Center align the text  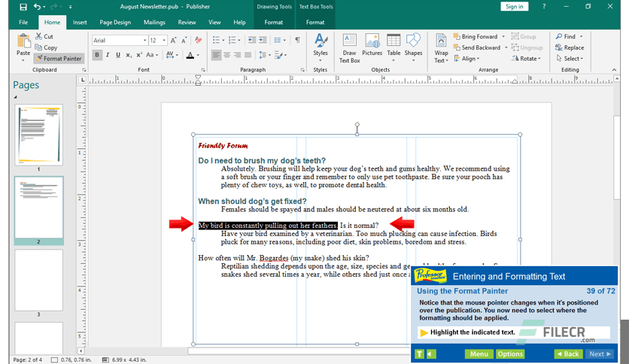(x=227, y=55)
